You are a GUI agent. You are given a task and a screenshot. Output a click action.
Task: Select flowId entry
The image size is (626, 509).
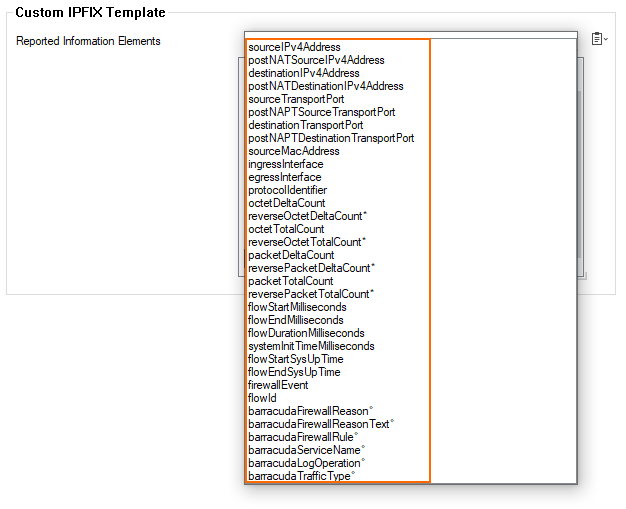pos(262,398)
